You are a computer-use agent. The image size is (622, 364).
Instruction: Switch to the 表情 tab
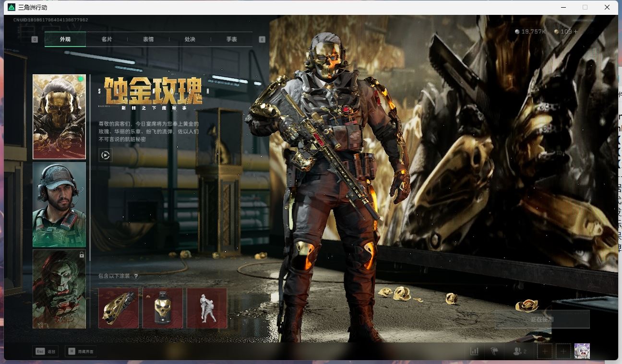(148, 39)
